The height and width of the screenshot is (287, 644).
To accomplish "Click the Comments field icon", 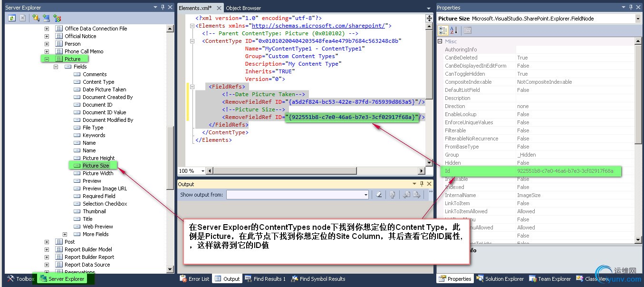I will pos(77,74).
